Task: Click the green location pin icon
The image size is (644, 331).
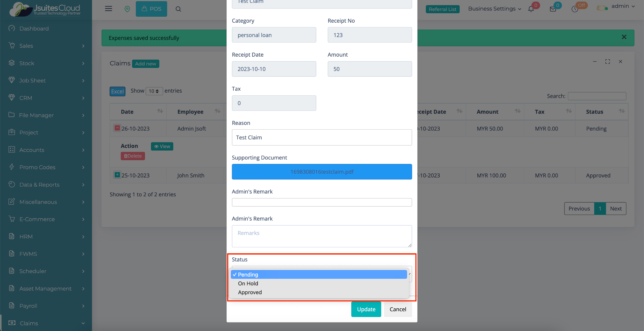Action: tap(127, 9)
